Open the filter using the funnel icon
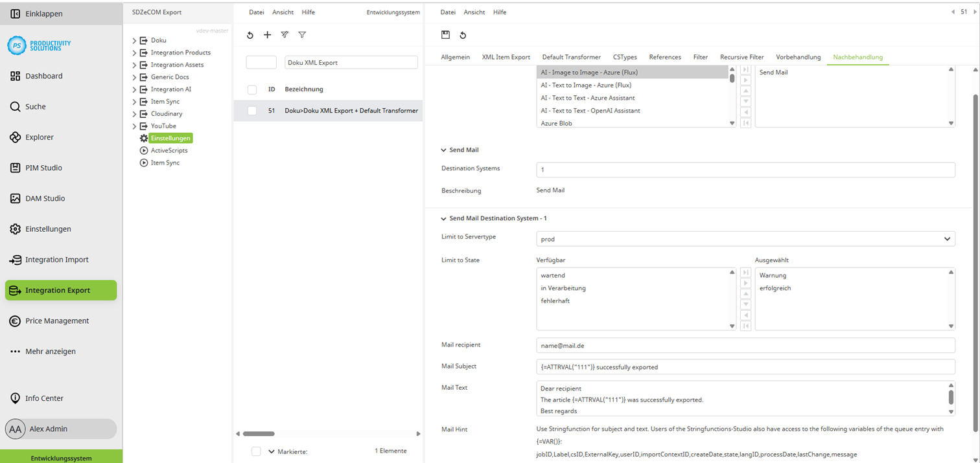The image size is (980, 463). [x=302, y=35]
